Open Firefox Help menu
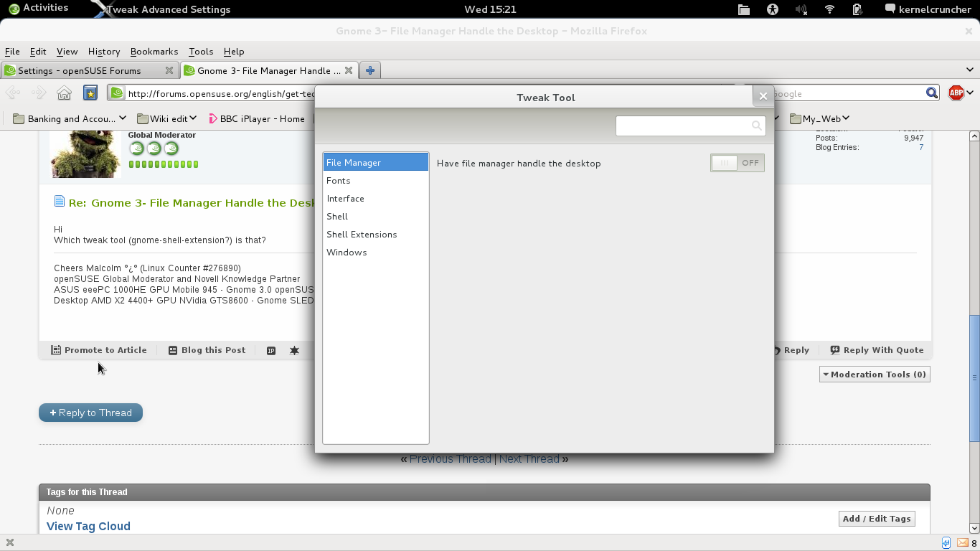 pos(234,52)
